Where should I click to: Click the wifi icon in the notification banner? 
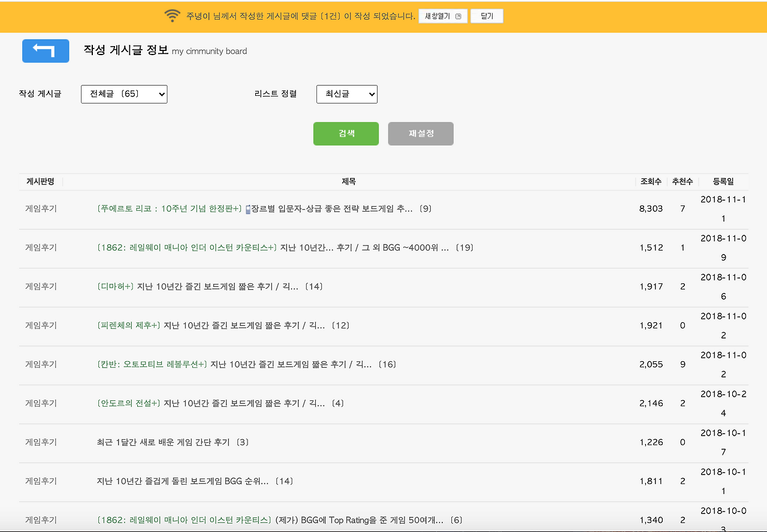172,16
